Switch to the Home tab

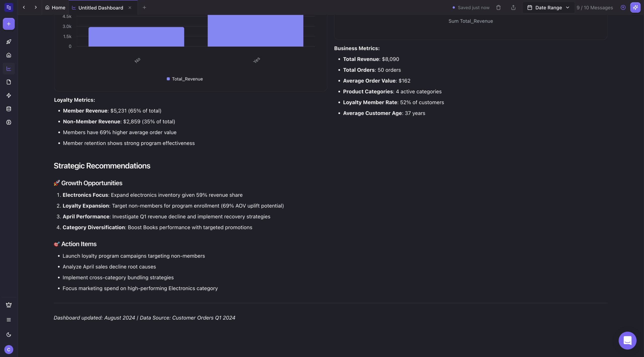tap(55, 8)
